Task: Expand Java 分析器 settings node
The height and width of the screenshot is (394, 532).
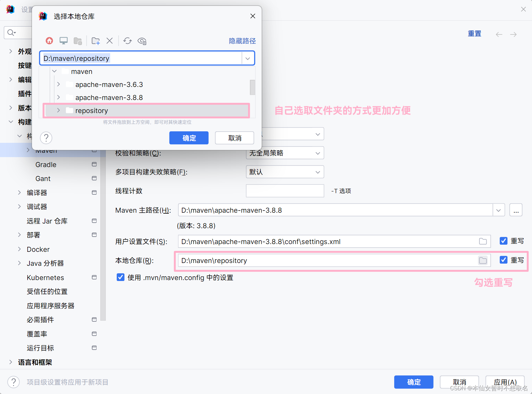Action: point(19,263)
